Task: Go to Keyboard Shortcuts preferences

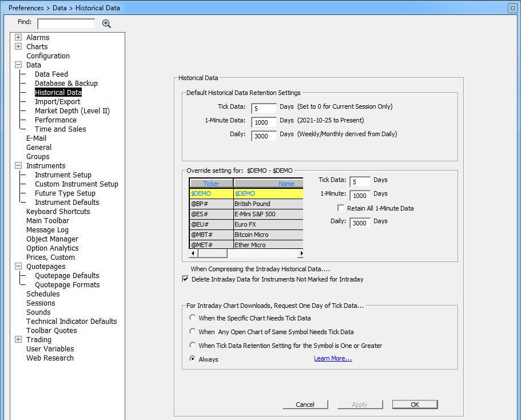Action: [x=58, y=212]
